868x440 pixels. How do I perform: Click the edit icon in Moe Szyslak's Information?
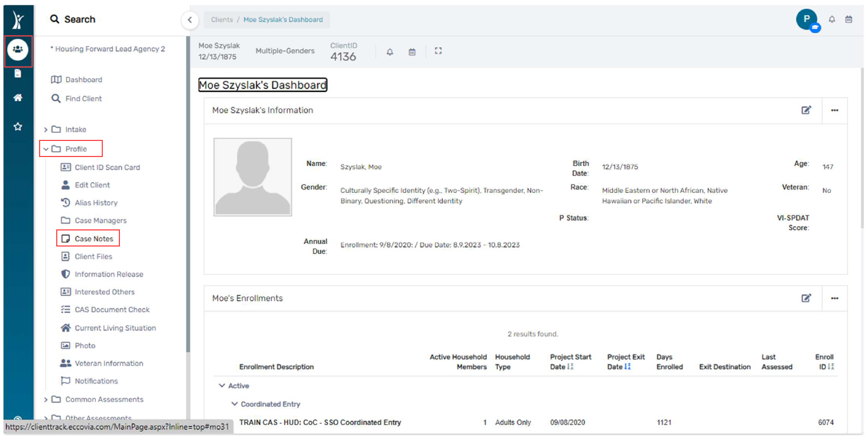[806, 110]
